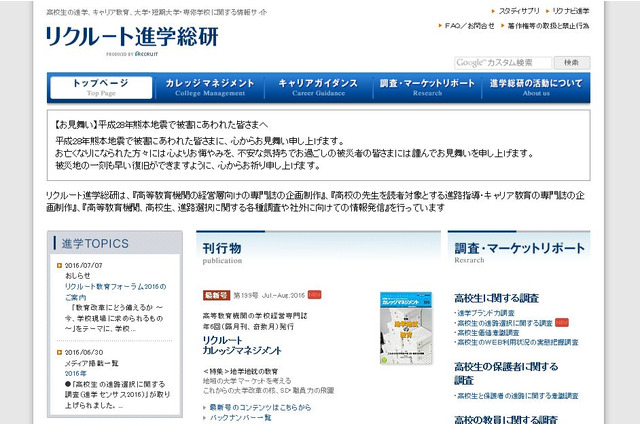640x426 pixels.
Task: Click the orange bullet icon for 2016/06/30
Action: 59,352
